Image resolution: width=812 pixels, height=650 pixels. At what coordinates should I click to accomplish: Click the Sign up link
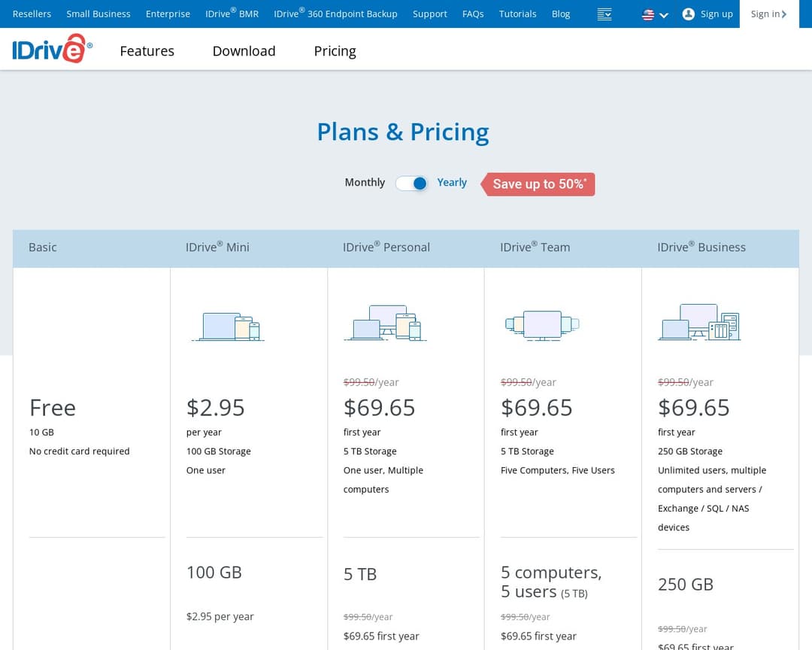(x=717, y=14)
